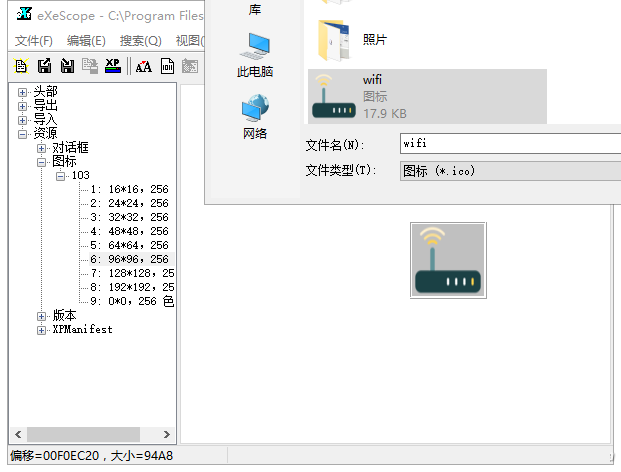Click the 版本 tree label
The height and width of the screenshot is (472, 621).
64,315
